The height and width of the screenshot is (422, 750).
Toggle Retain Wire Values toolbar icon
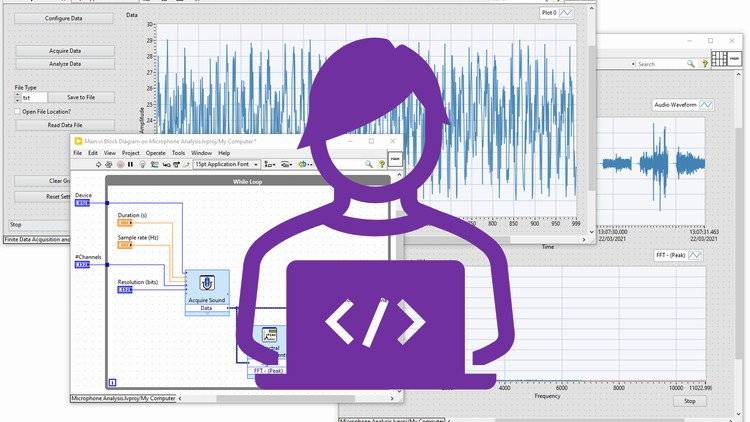tap(154, 165)
